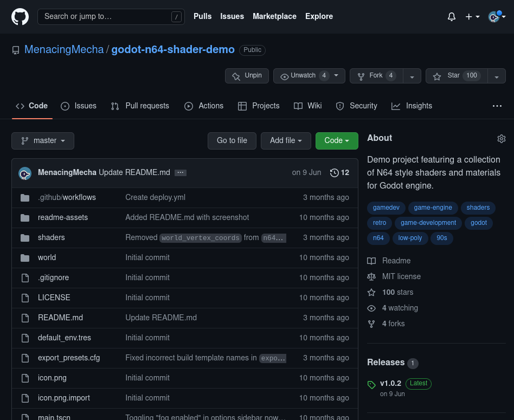Open Issues in top navigation
Image resolution: width=514 pixels, height=420 pixels.
232,16
